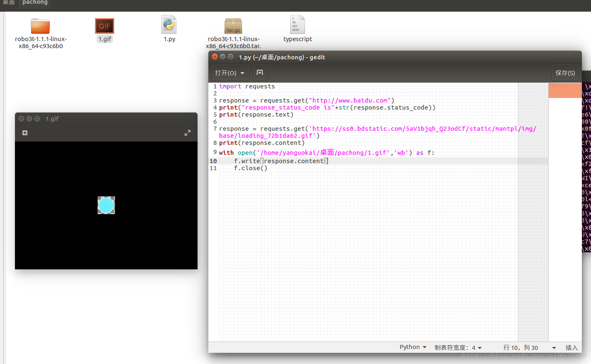Click fullscreen icon in 1.gif viewer
The height and width of the screenshot is (364, 591).
coord(188,133)
